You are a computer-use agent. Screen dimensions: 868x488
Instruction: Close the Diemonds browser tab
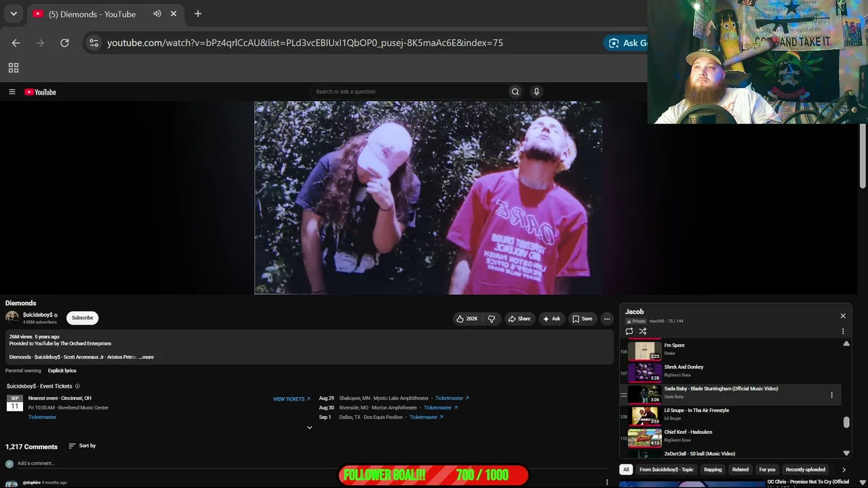coord(174,14)
